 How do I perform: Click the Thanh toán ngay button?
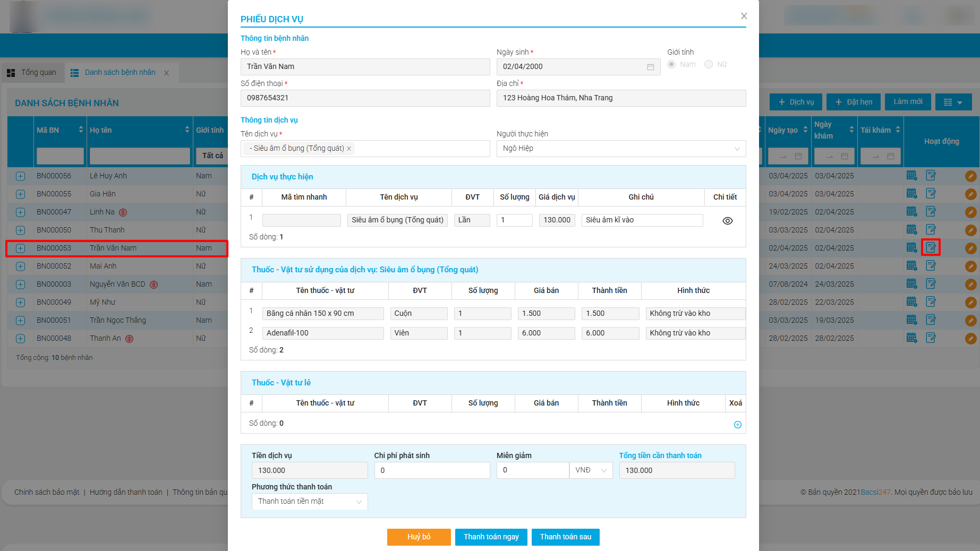[491, 537]
